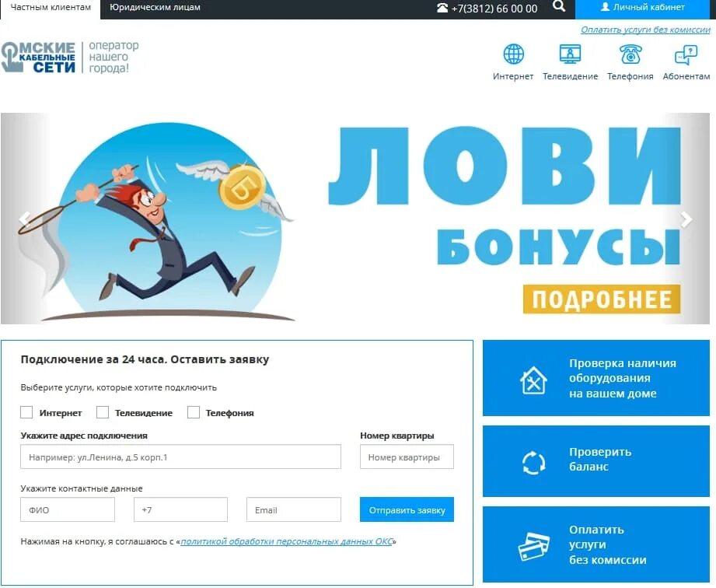Show previous banner slide with left arrow
The width and height of the screenshot is (716, 588).
[25, 219]
